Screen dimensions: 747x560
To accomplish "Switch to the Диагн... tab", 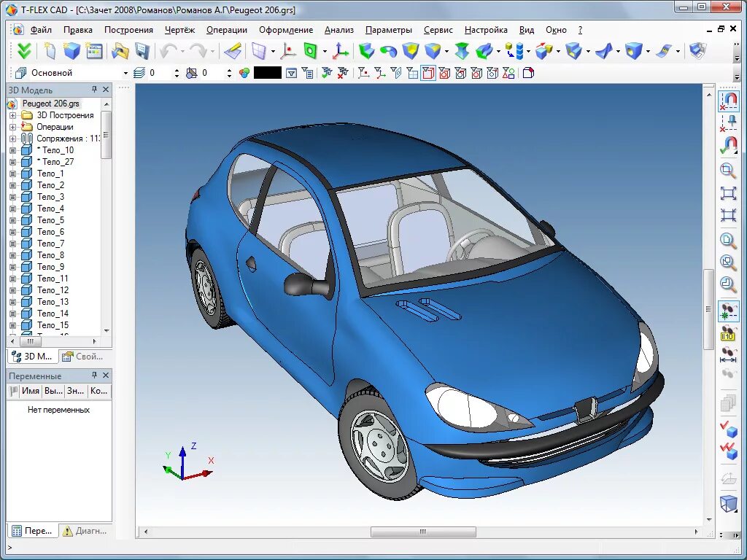I will coord(85,531).
